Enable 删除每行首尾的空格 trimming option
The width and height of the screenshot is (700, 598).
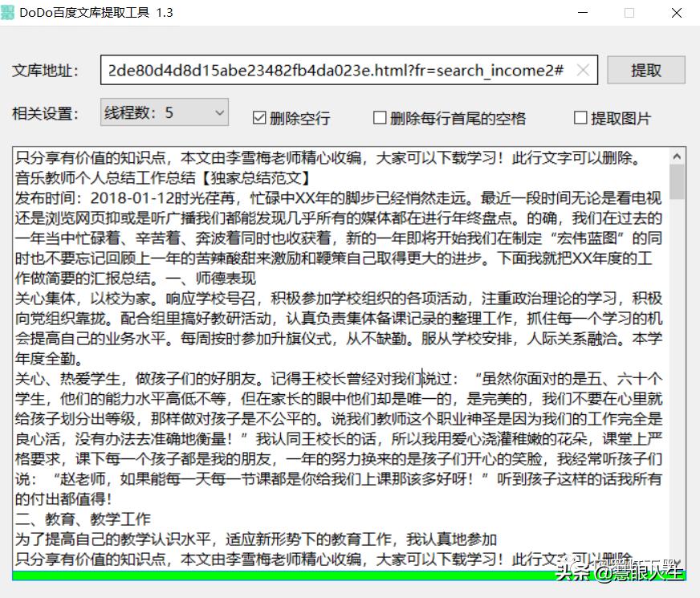(x=379, y=117)
